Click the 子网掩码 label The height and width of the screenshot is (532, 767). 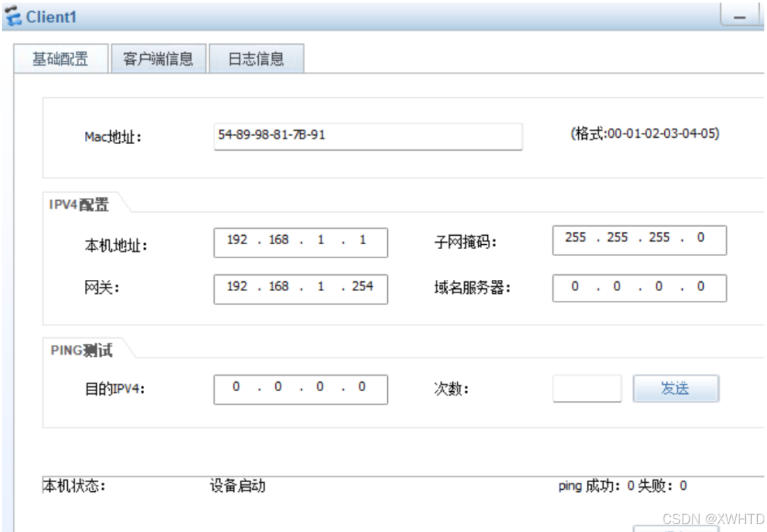pos(465,242)
